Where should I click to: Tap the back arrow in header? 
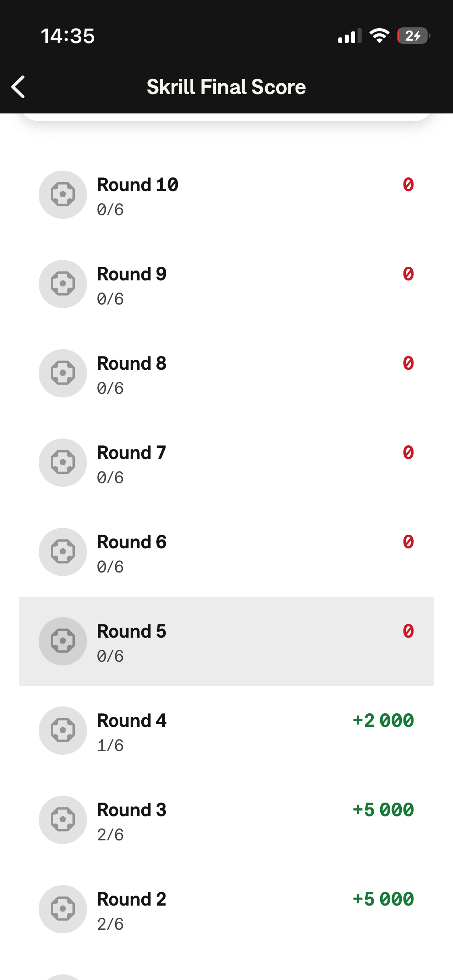coord(19,87)
